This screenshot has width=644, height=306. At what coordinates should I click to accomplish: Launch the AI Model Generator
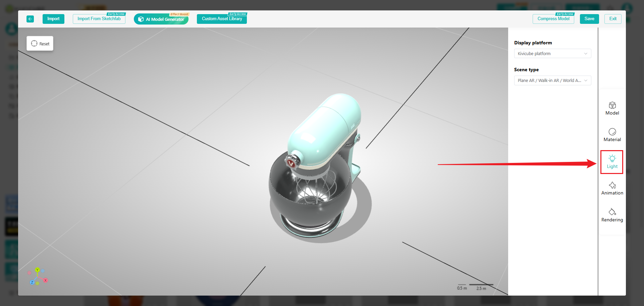(x=161, y=19)
